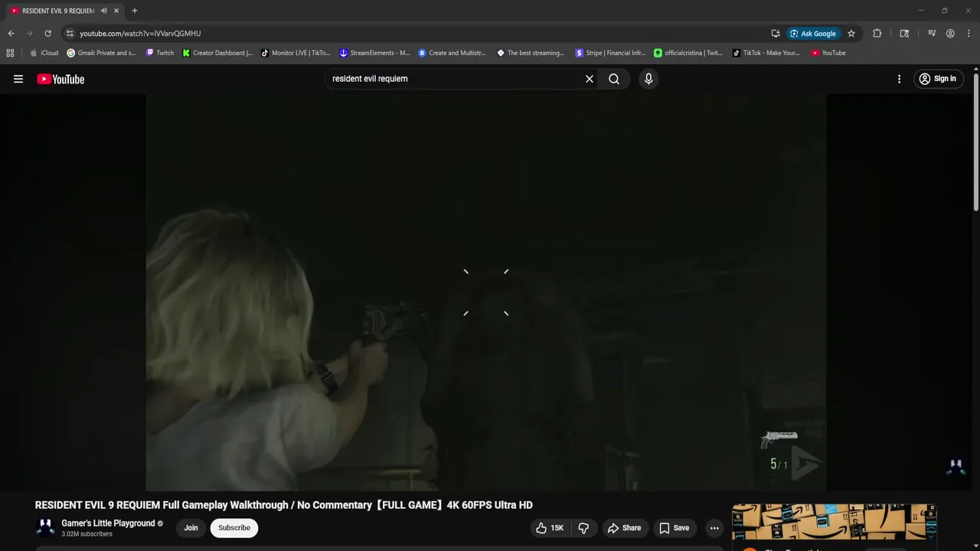Bookmark this tab with the star
980x551 pixels.
[851, 34]
